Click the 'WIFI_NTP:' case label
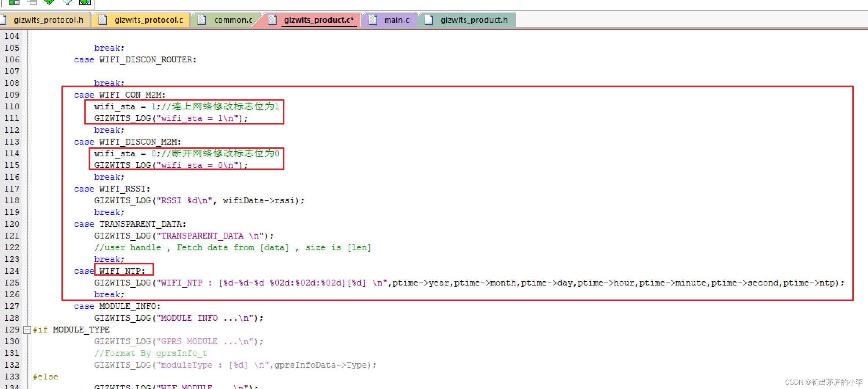This screenshot has height=389, width=868. (122, 271)
